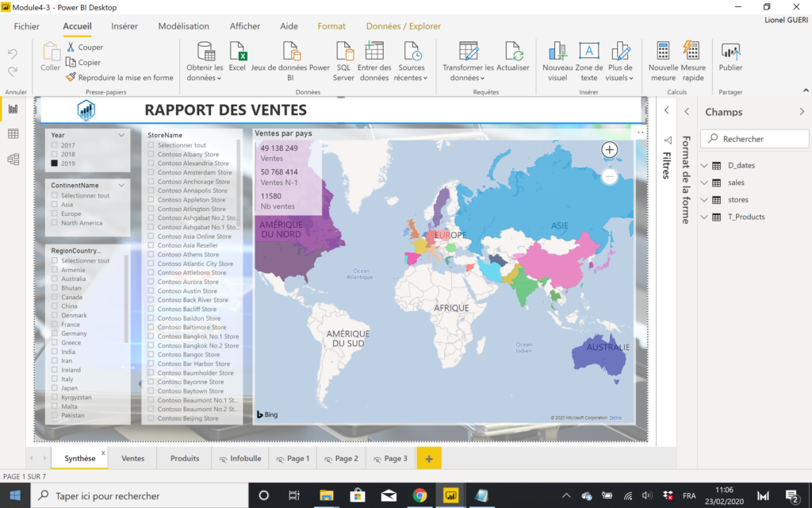Screen dimensions: 812x508
Task: Open Transformer les données dropdown
Action: tap(468, 72)
